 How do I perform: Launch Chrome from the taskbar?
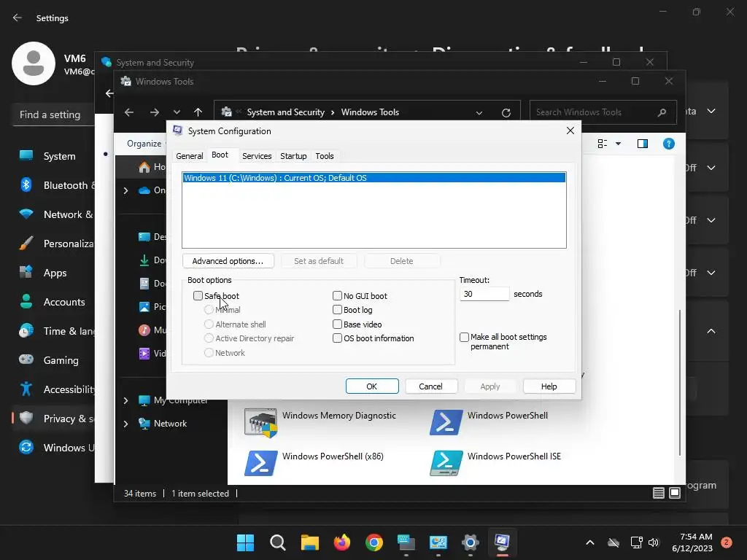374,542
